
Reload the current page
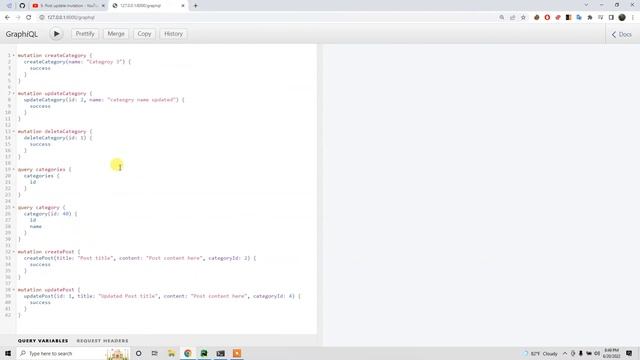[x=29, y=18]
